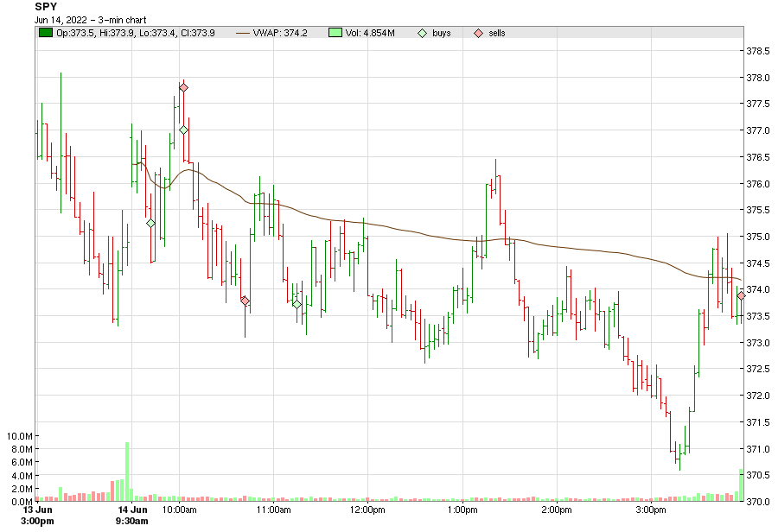Click the 373.5 price axis label
Viewport: 778px width, 532px height.
[758, 316]
